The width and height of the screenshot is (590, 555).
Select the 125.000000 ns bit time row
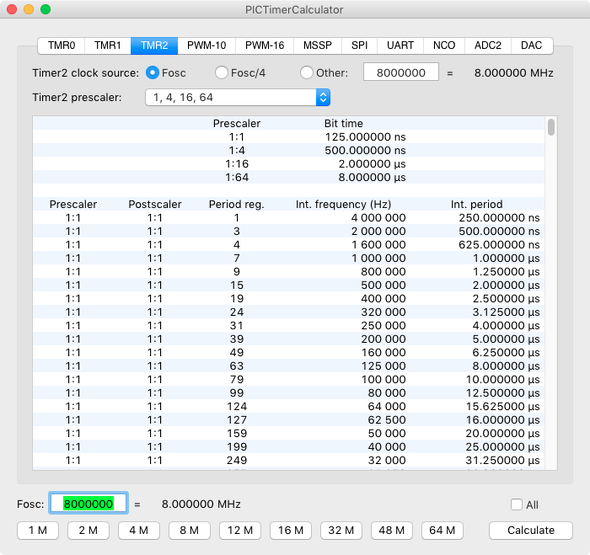(x=289, y=137)
